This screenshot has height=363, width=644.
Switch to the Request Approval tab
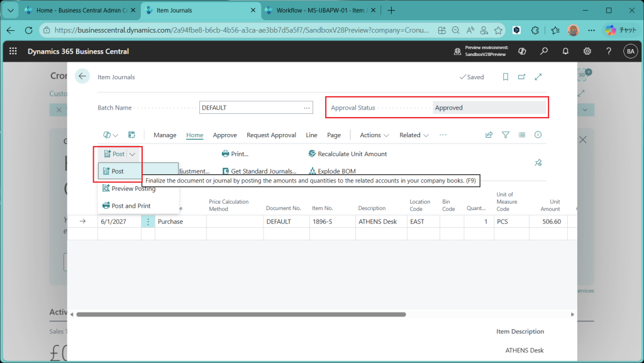(271, 135)
